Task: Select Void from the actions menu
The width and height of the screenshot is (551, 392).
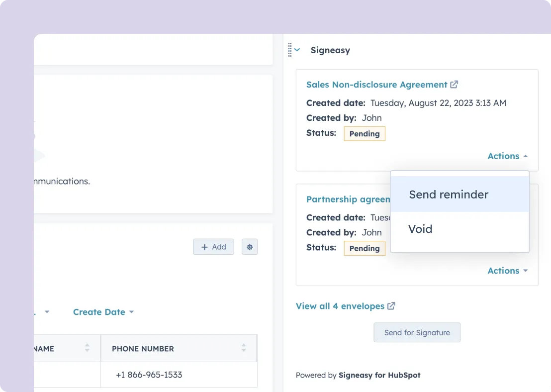Action: tap(459, 229)
